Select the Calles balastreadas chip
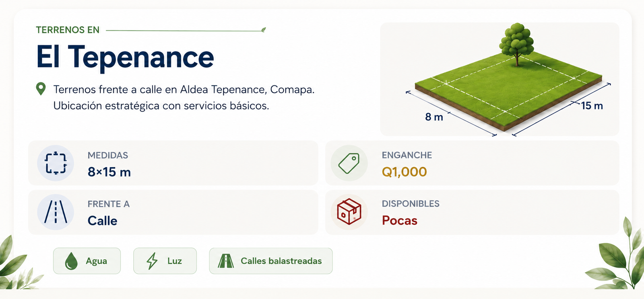644x299 pixels. click(x=271, y=261)
